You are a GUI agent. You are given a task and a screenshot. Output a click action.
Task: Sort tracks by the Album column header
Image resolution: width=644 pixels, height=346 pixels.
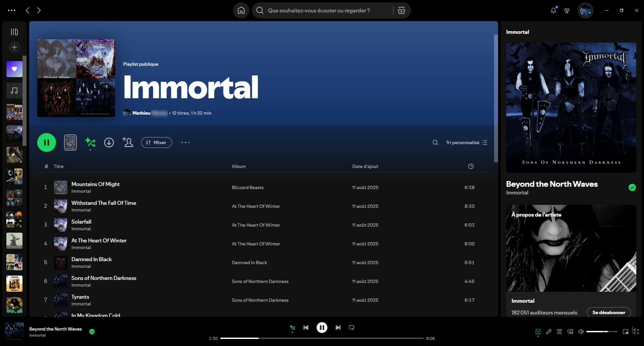[238, 166]
